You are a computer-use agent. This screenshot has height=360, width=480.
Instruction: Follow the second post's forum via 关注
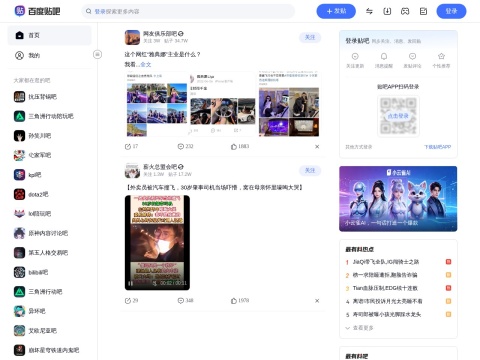[x=310, y=170]
